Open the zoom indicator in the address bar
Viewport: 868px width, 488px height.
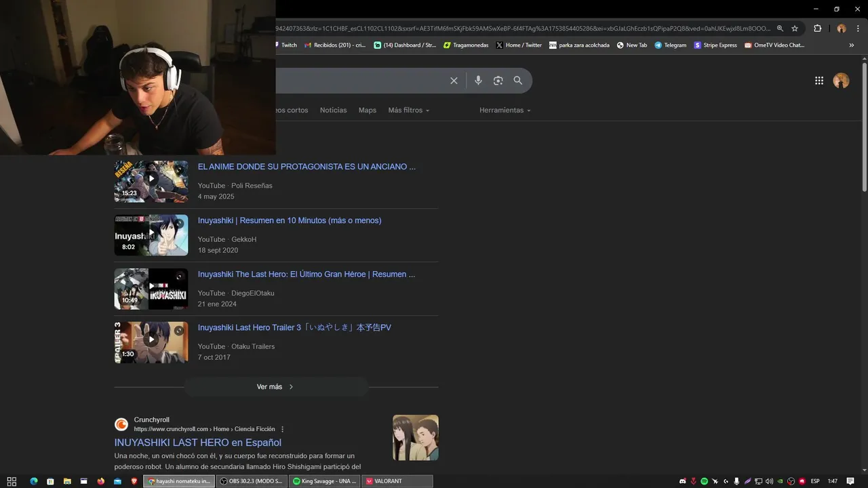[x=780, y=28]
